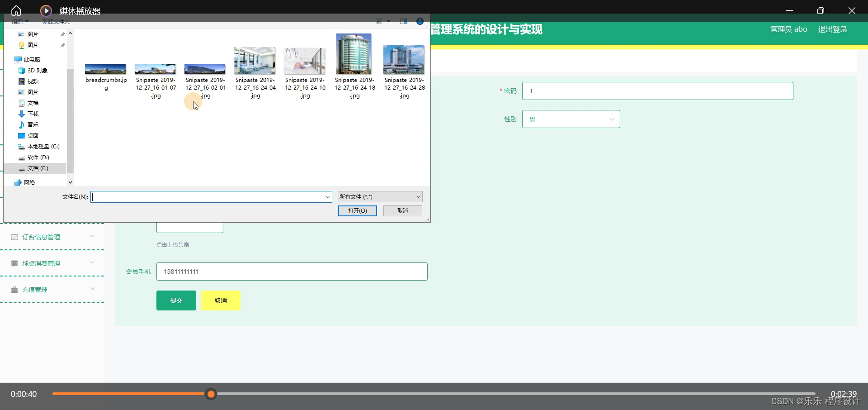Click the preview pane icon in the dialog

pos(403,21)
